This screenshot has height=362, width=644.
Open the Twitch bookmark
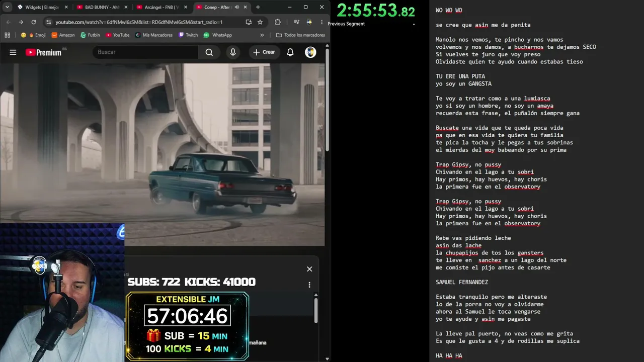pyautogui.click(x=188, y=35)
